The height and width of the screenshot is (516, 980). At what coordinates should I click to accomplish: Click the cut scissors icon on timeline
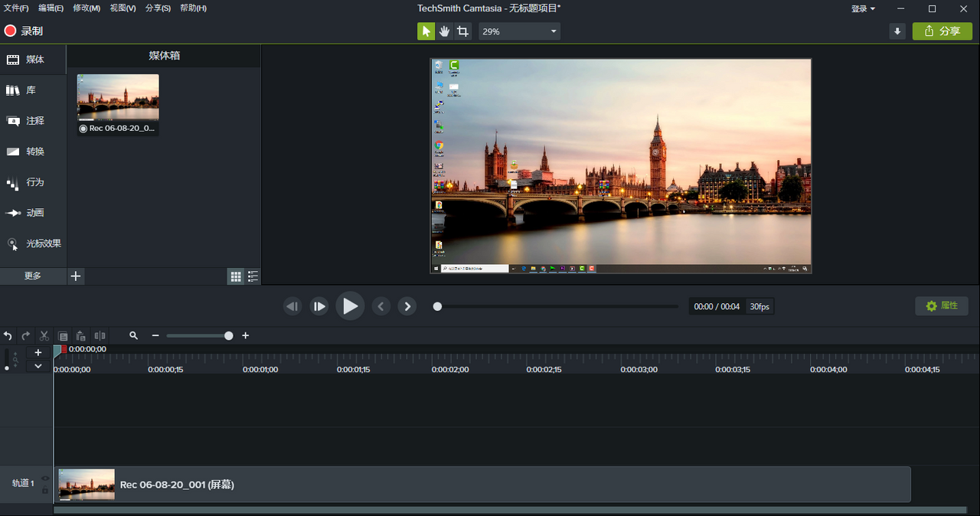pos(44,336)
